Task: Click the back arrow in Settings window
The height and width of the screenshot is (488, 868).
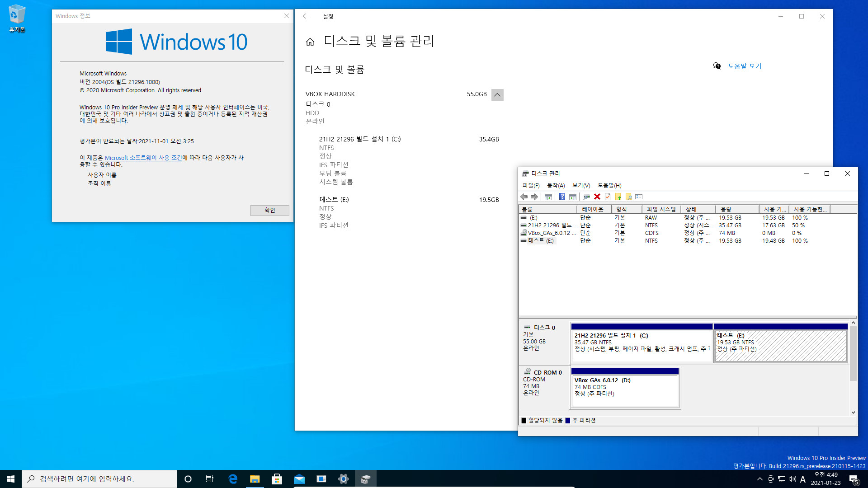Action: [x=306, y=16]
